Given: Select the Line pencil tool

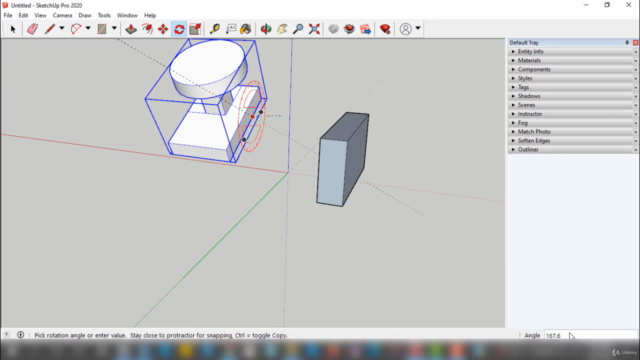Looking at the screenshot, I should (49, 29).
